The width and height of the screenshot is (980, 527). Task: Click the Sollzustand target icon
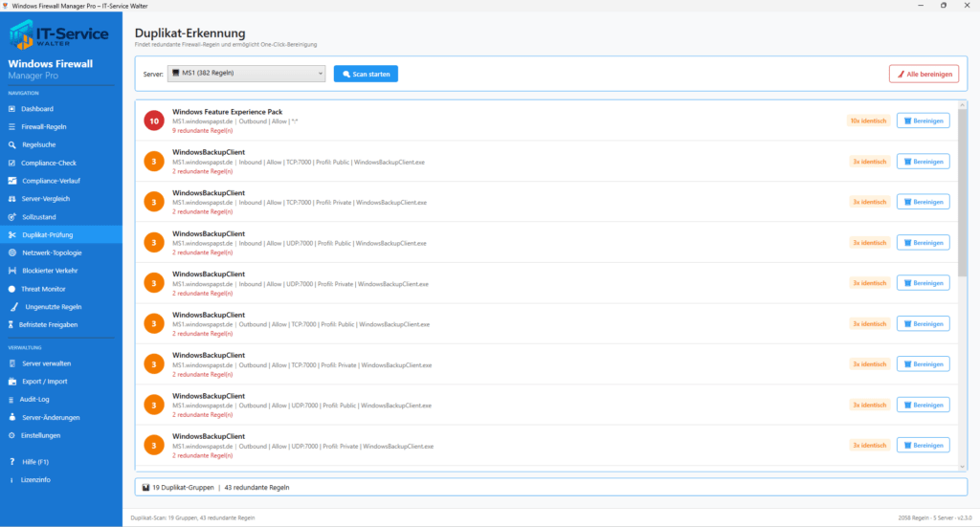(11, 217)
